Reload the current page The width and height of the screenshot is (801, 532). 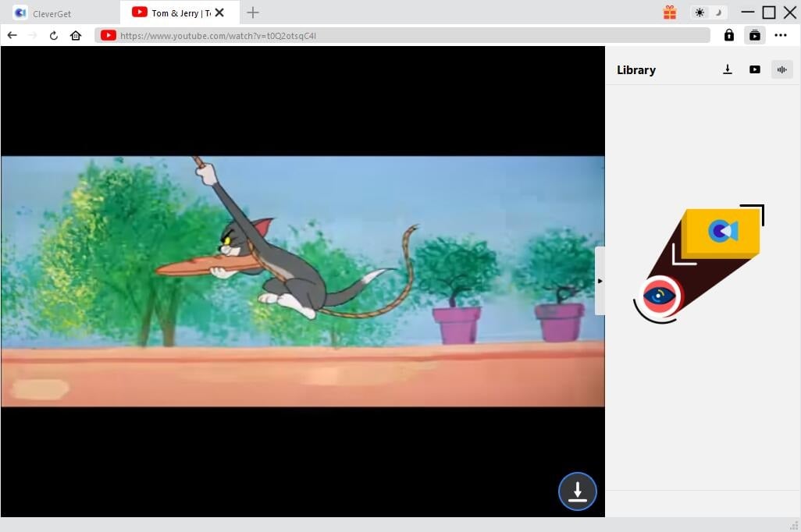(x=54, y=35)
